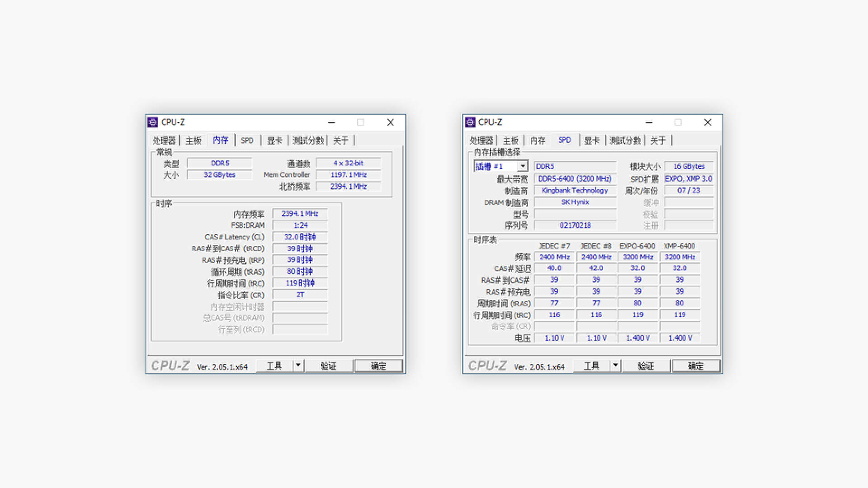
Task: Open the 显卡 tab in the right window
Action: point(592,141)
